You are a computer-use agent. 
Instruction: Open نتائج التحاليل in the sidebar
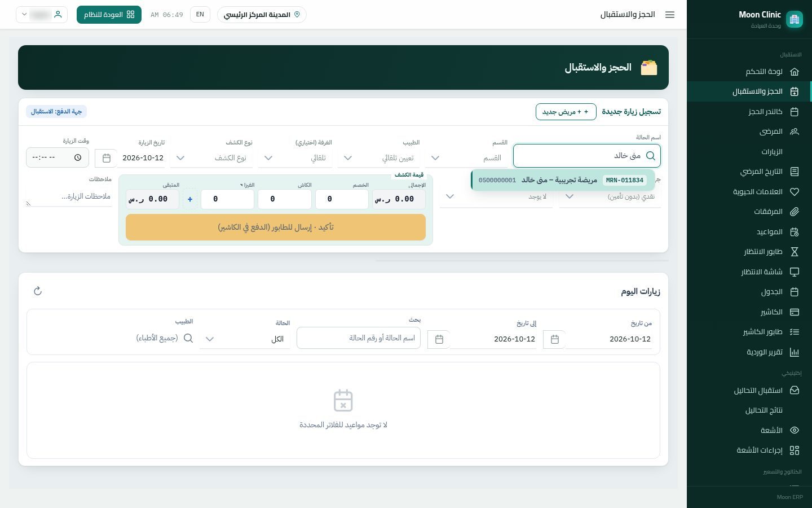pos(749,410)
